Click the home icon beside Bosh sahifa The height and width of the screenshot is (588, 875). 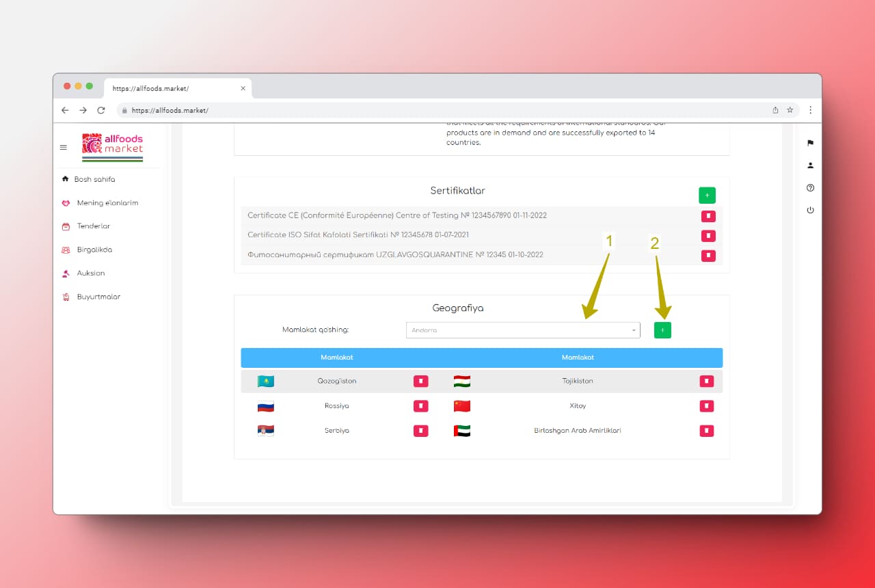coord(66,179)
